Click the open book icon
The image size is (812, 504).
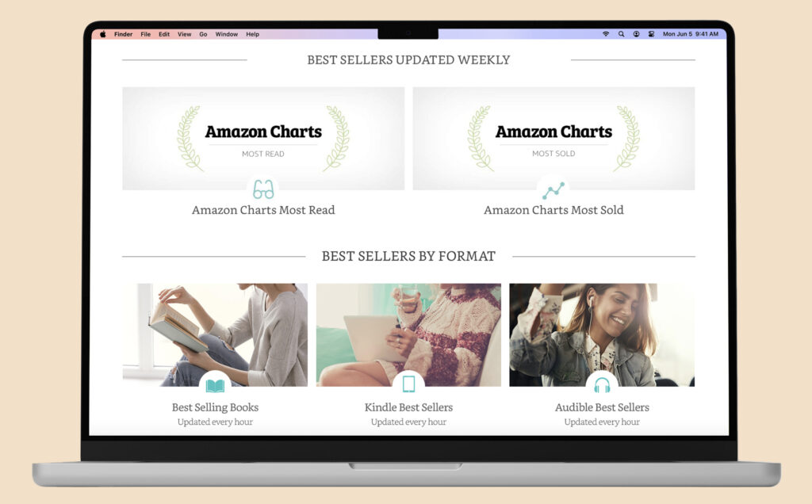215,386
